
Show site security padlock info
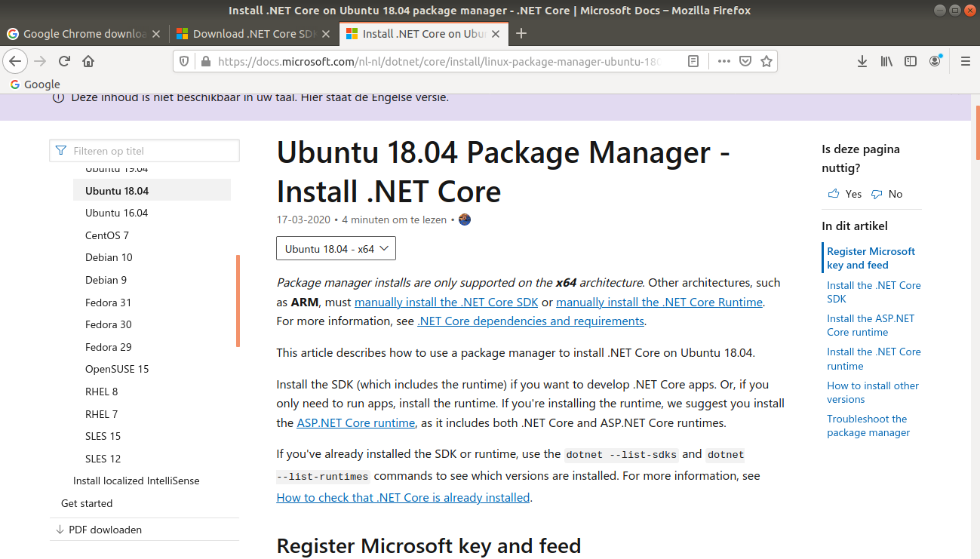204,61
